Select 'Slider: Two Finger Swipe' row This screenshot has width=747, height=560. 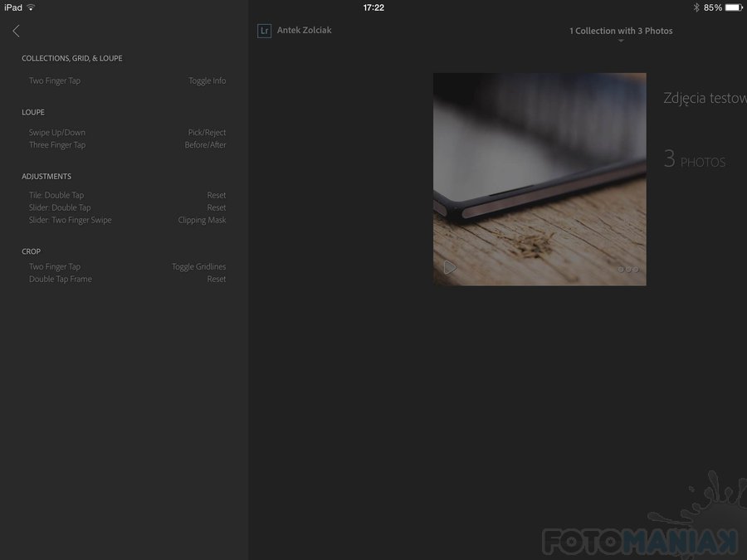[x=127, y=220]
